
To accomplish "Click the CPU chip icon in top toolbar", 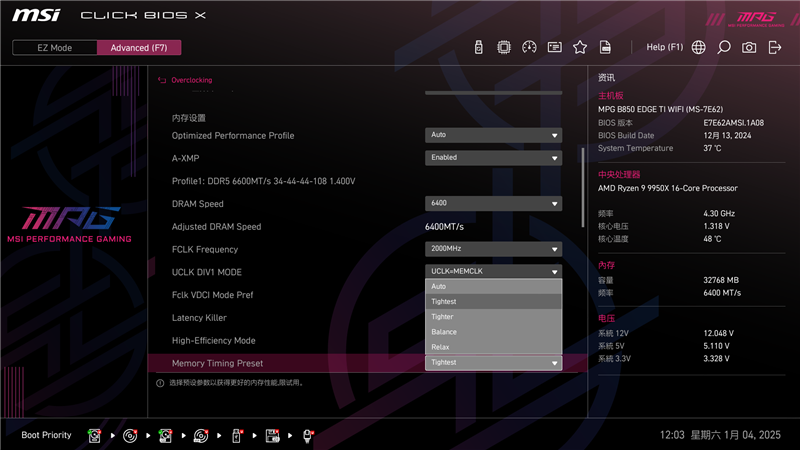I will (504, 47).
